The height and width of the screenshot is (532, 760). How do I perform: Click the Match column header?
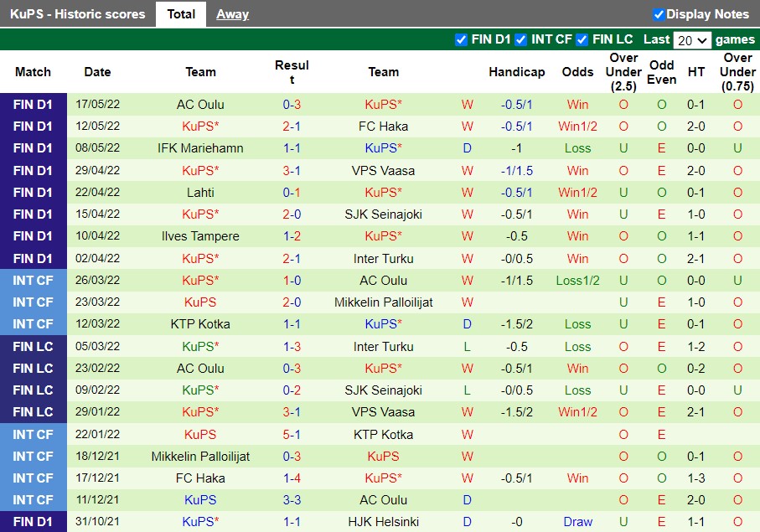click(x=33, y=72)
